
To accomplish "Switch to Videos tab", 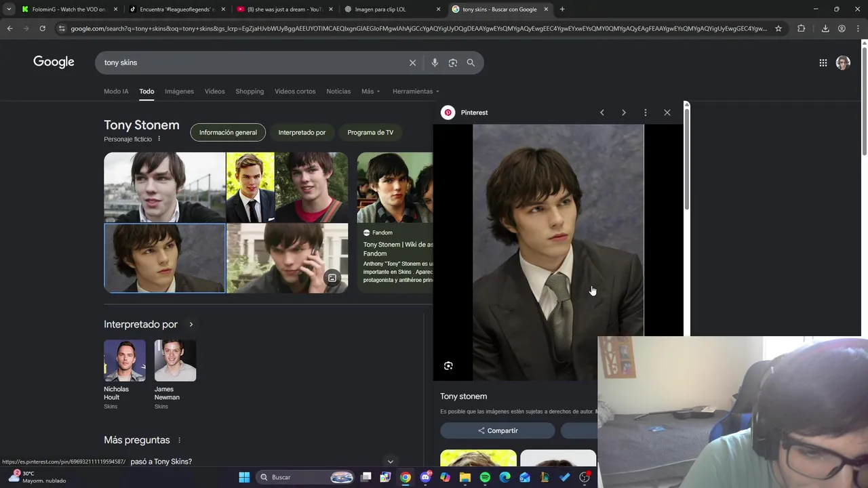I will 214,91.
